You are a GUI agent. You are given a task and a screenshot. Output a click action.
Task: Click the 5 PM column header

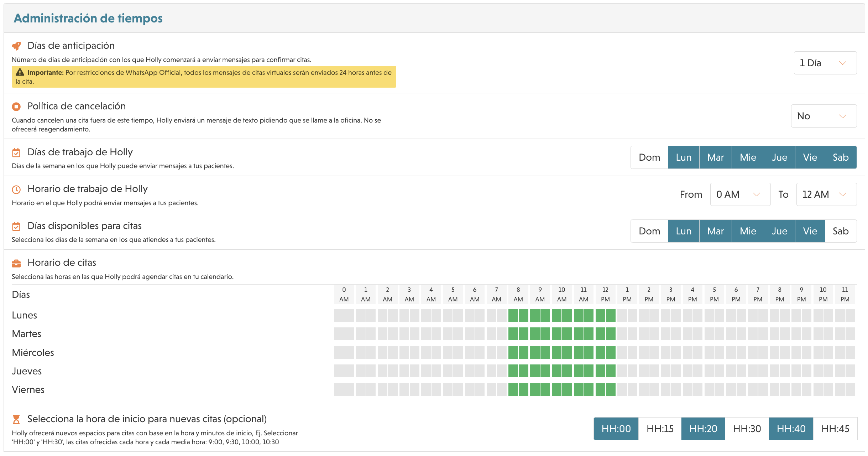coord(714,295)
